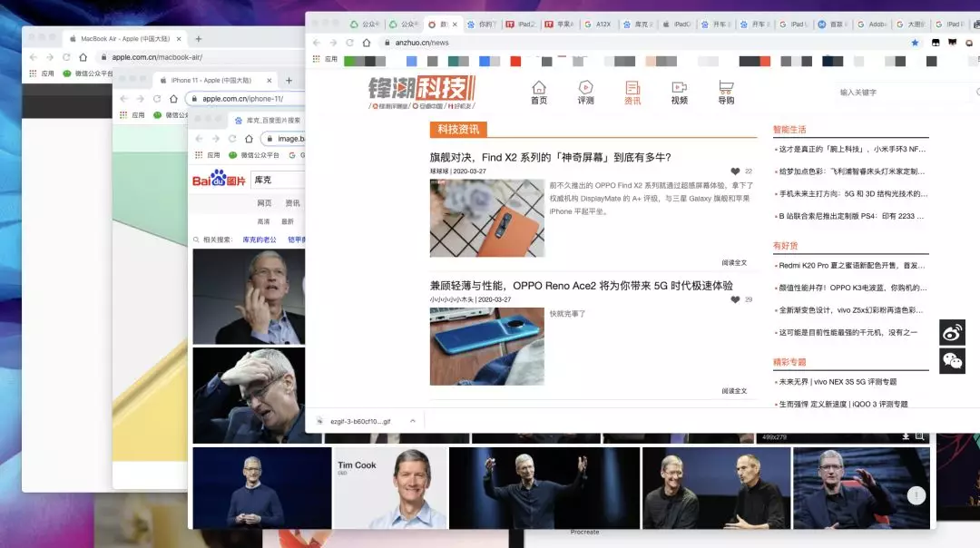Click home button in the MacBook Air window
The height and width of the screenshot is (548, 980).
click(83, 57)
